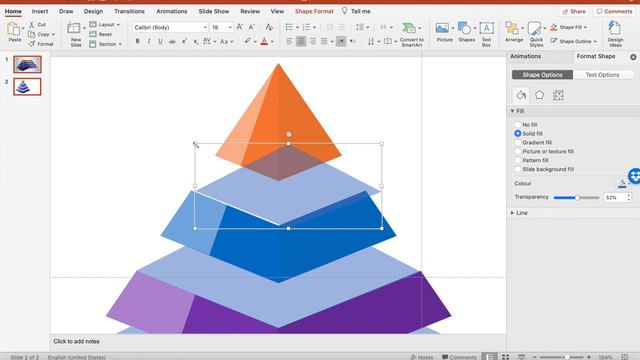Align text left
Viewport: 640px width, 360px height.
(289, 41)
